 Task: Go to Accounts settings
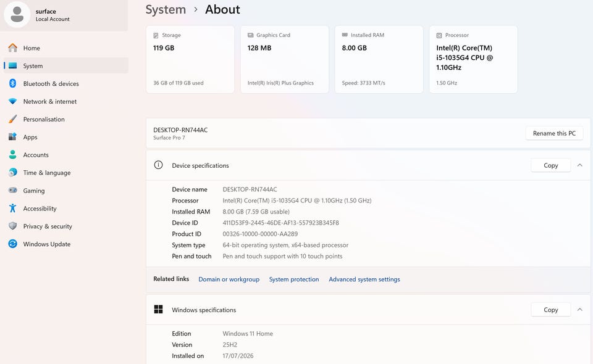(65, 154)
